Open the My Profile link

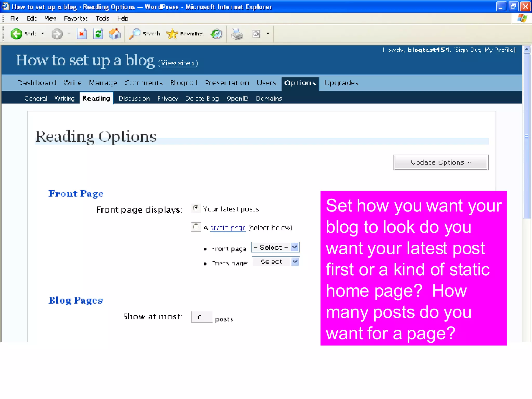point(499,50)
